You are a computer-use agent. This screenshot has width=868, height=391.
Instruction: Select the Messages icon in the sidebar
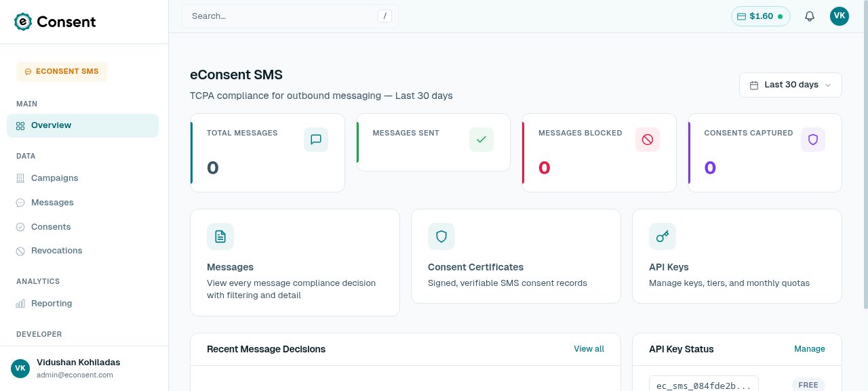(x=20, y=202)
